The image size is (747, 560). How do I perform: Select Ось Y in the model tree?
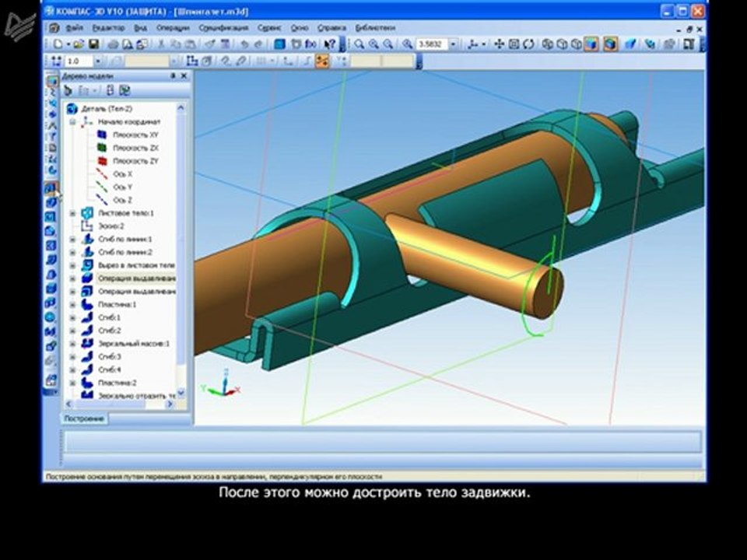[x=122, y=187]
